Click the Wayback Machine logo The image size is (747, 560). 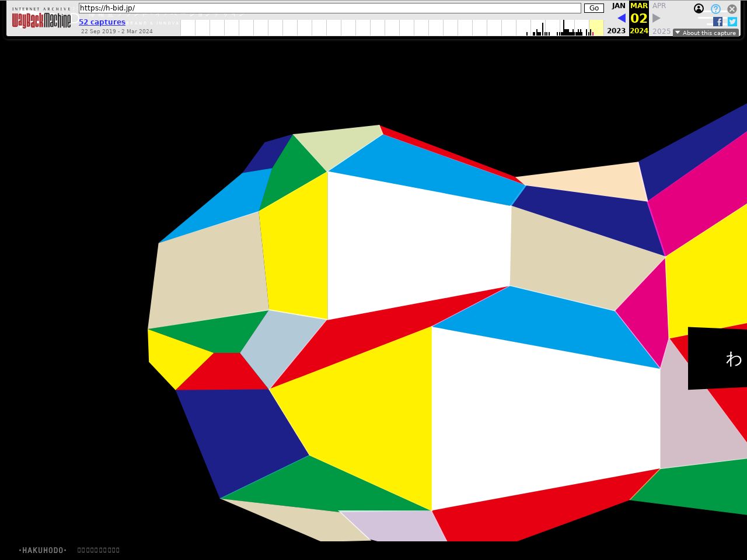point(41,18)
